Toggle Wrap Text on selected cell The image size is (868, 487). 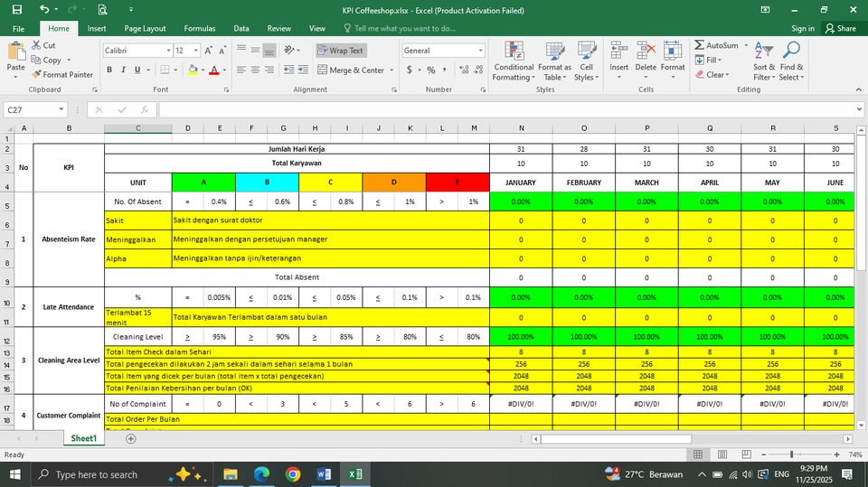click(341, 51)
